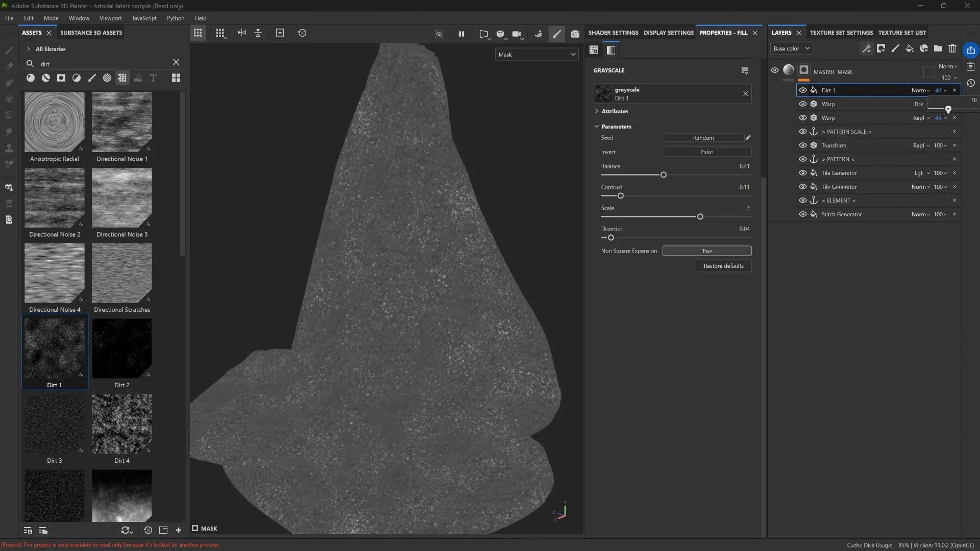
Task: Open the Base color channel dropdown
Action: coord(791,48)
